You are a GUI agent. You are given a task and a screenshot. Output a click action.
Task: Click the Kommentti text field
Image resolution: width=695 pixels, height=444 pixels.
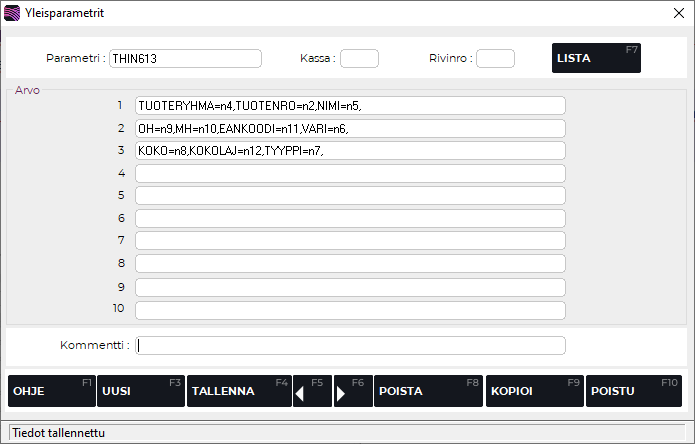pyautogui.click(x=350, y=345)
